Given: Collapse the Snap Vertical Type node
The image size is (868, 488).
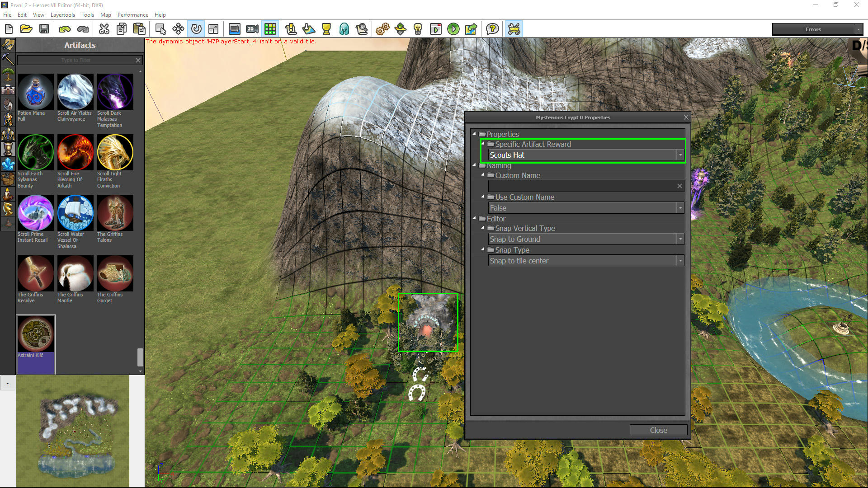Looking at the screenshot, I should [x=483, y=228].
